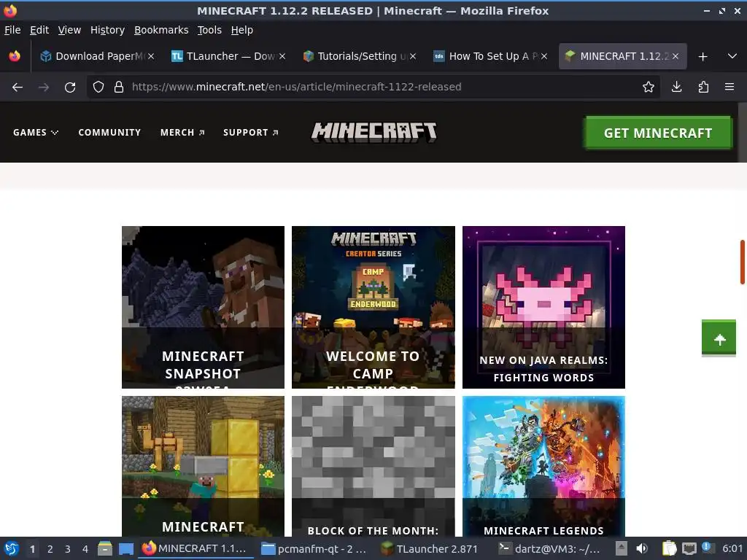This screenshot has width=747, height=560.
Task: Click the page scrollbar thumb
Action: tap(742, 262)
